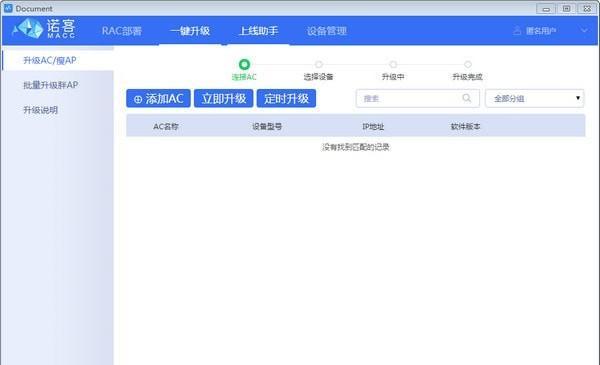Expand the user account dropdown chevron
The width and height of the screenshot is (600, 365).
[584, 30]
